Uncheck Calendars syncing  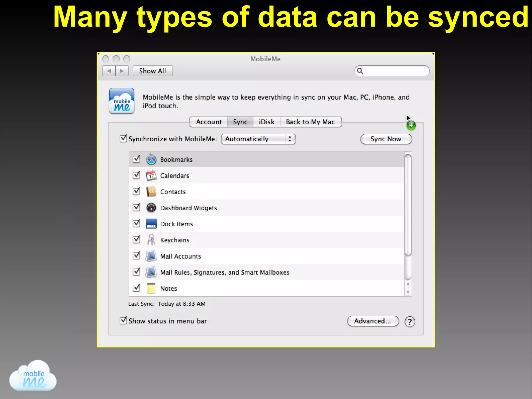(x=136, y=175)
